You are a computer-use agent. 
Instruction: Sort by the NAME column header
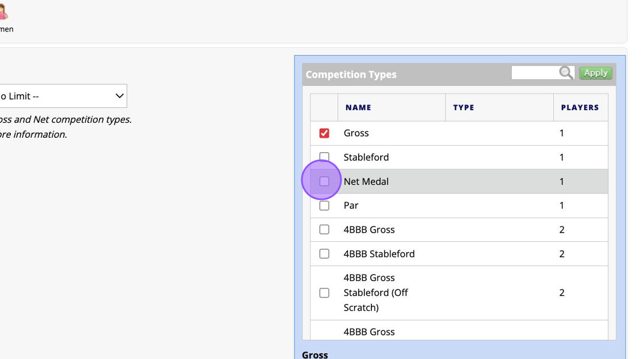[358, 107]
